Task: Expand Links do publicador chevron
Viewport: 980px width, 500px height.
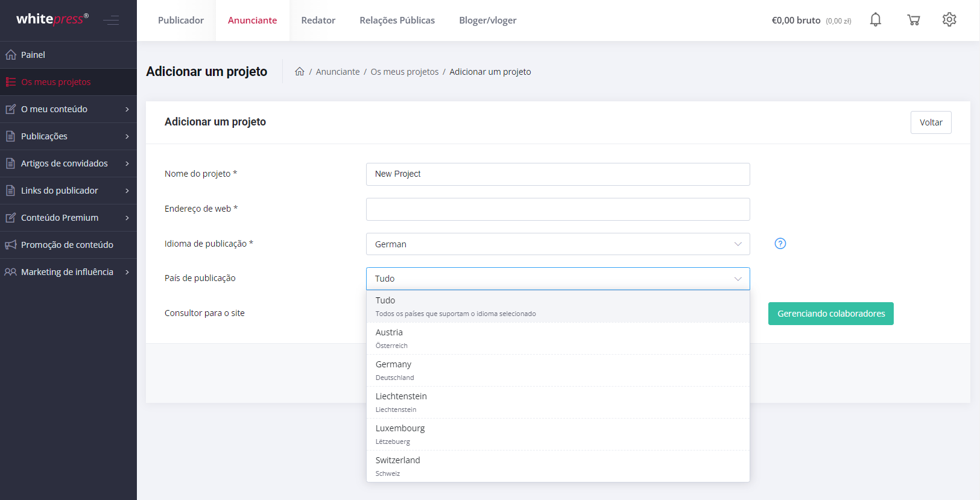Action: [127, 191]
